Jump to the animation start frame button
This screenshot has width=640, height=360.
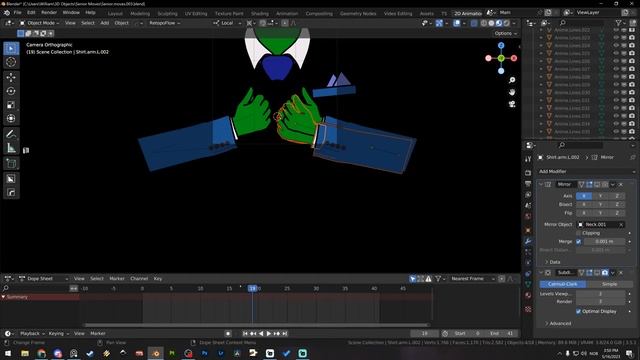[x=245, y=333]
